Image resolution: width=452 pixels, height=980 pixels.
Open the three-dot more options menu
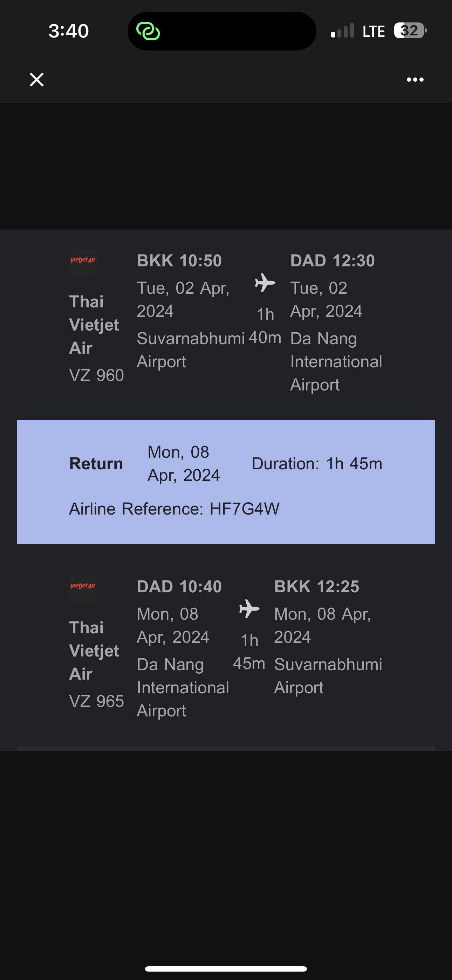415,80
